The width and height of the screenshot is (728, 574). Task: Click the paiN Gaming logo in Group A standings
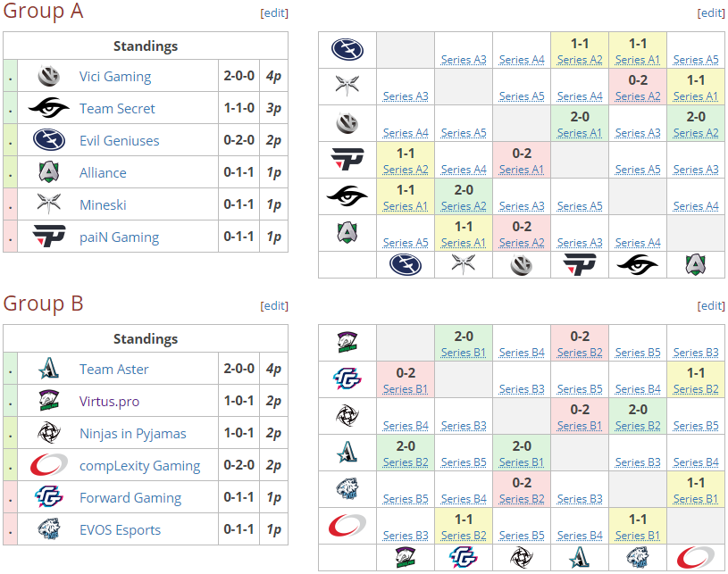tap(48, 237)
